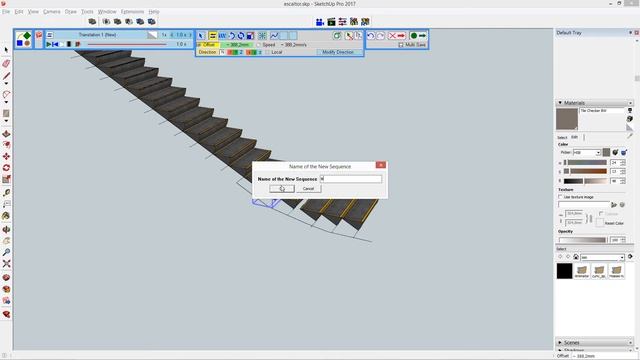Click Cancel in the New Sequence dialog
The width and height of the screenshot is (640, 360).
(308, 189)
